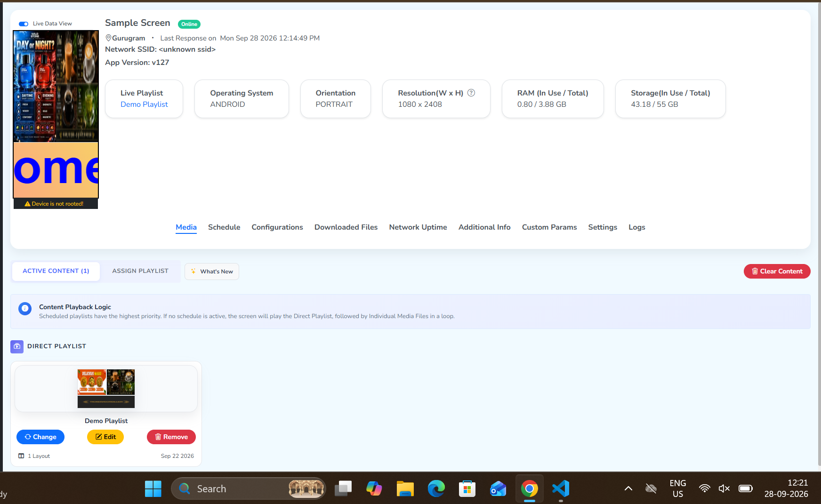Click the info icon in Content Playback Logic

(25, 309)
